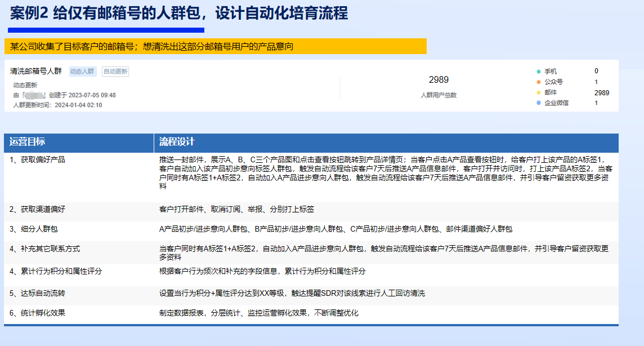The width and height of the screenshot is (644, 346).
Task: Click the 人群用户总数 label
Action: pos(439,95)
